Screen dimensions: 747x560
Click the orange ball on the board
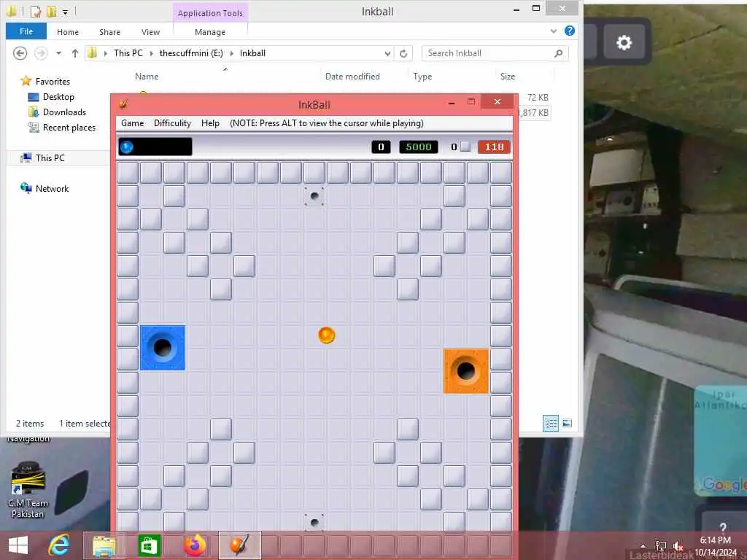(326, 335)
